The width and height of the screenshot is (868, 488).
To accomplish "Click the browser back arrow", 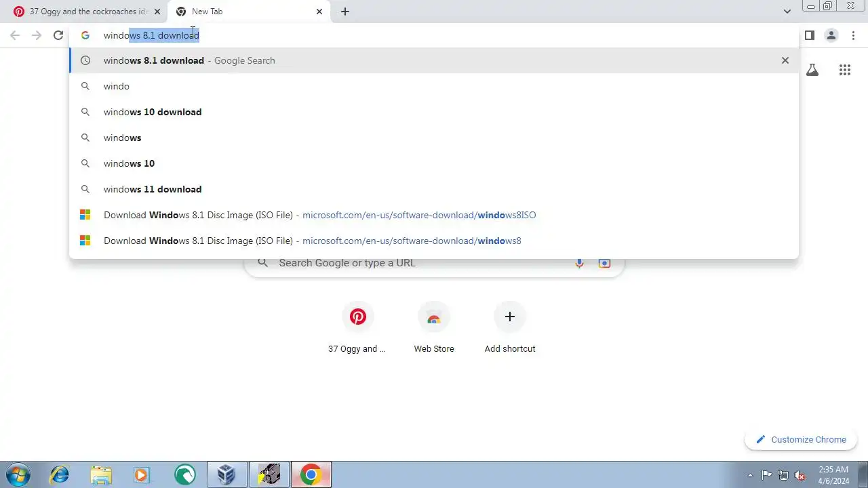I will 15,35.
